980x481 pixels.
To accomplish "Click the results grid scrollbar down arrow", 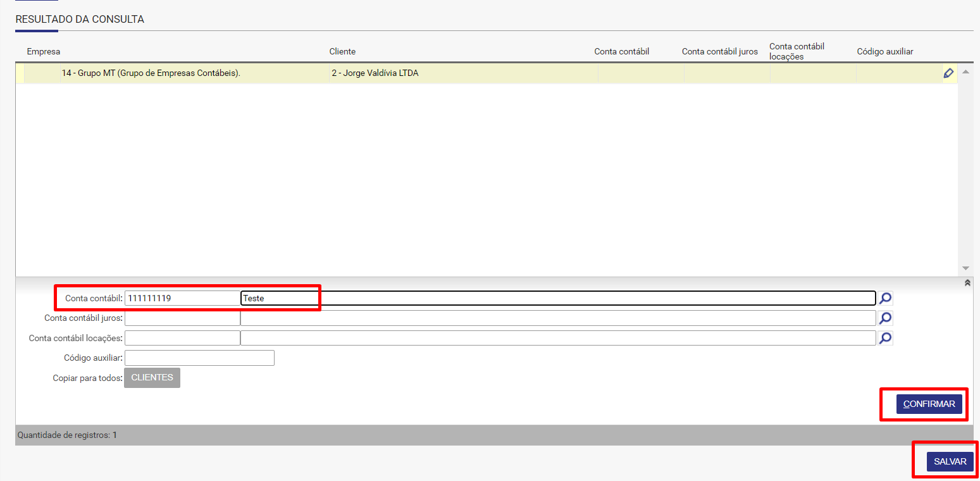I will point(965,268).
